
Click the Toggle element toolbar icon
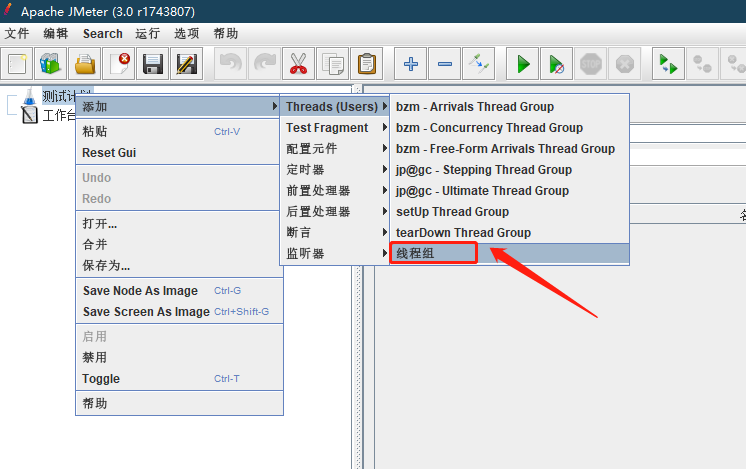pyautogui.click(x=479, y=63)
